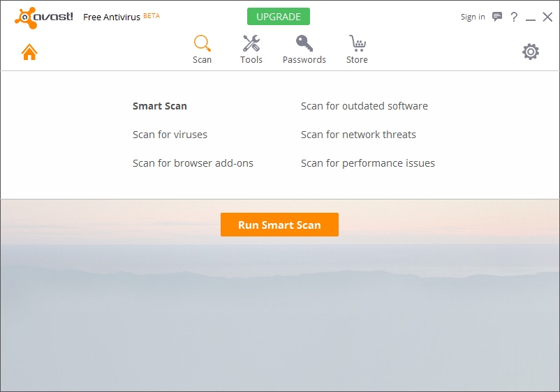The width and height of the screenshot is (560, 392).
Task: Select Smart Scan from the scan menu
Action: click(160, 106)
